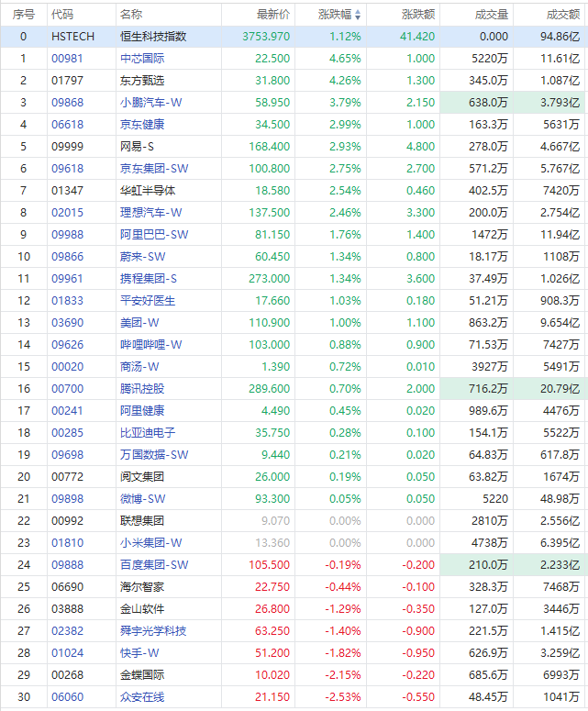Select the 金蝶国际 stock name
Image resolution: width=588 pixels, height=711 pixels.
(142, 674)
